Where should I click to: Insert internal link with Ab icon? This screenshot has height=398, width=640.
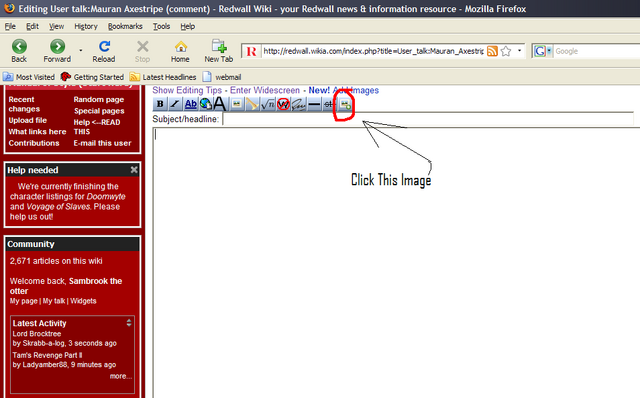(191, 104)
